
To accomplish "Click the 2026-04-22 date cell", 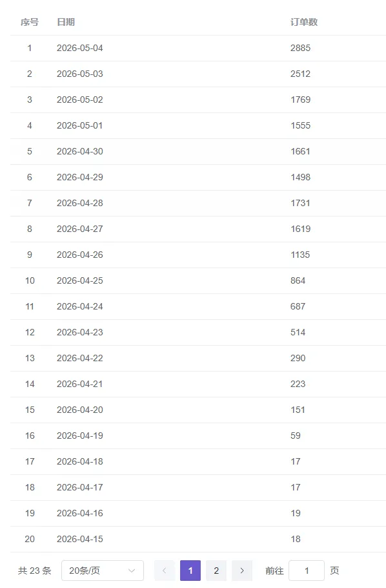I will tap(80, 358).
